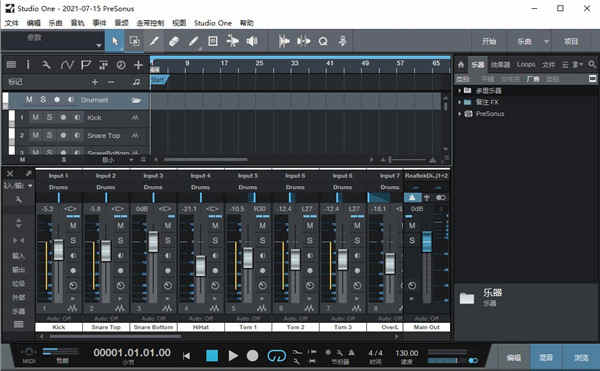Solo the Snare Top track in arrangement
This screenshot has height=371, width=600.
(49, 135)
